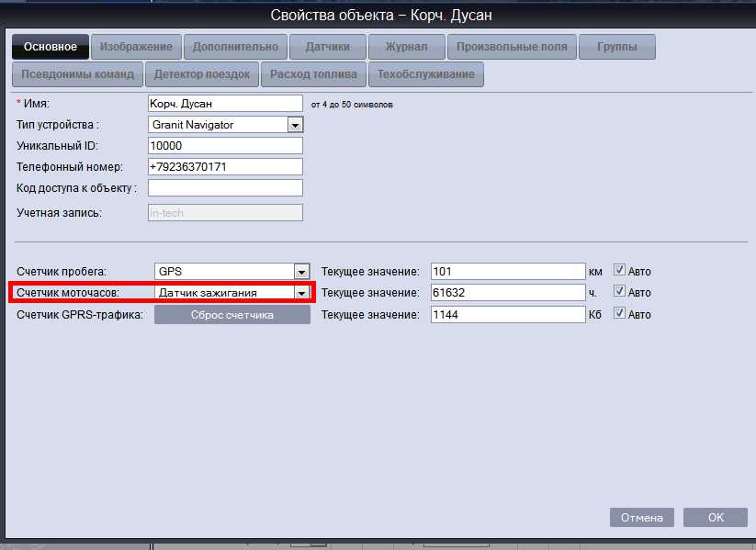This screenshot has width=756, height=550.
Task: Expand the Счетчик пробега GPS dropdown
Action: click(301, 272)
